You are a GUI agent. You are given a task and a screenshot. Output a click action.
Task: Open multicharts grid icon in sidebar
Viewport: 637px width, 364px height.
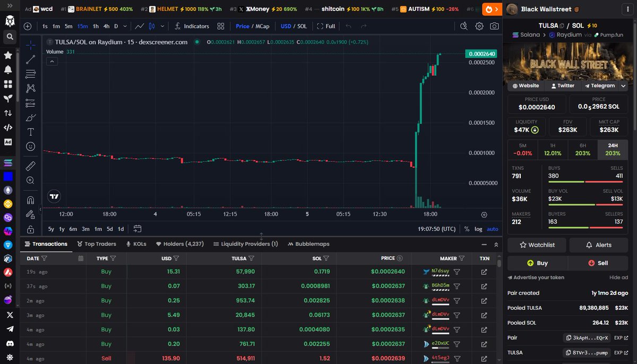coord(8,84)
